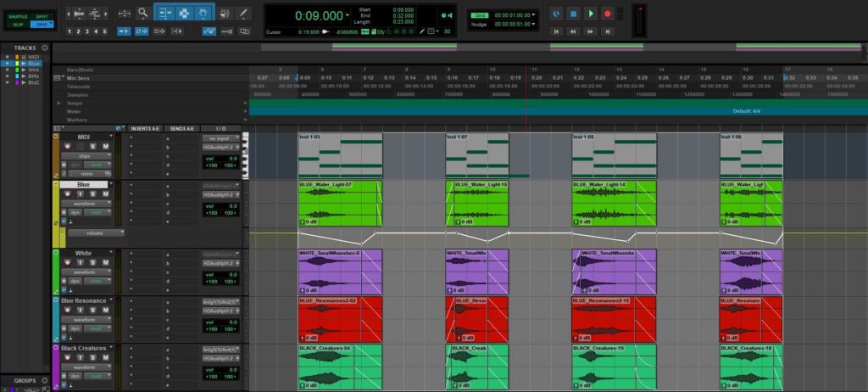
Task: Select the Scrubber speaker tool
Action: 225,14
